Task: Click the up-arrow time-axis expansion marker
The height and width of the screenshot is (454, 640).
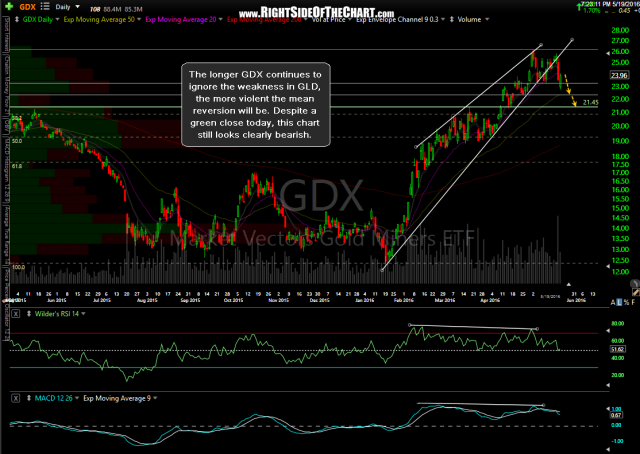Action: [x=569, y=285]
